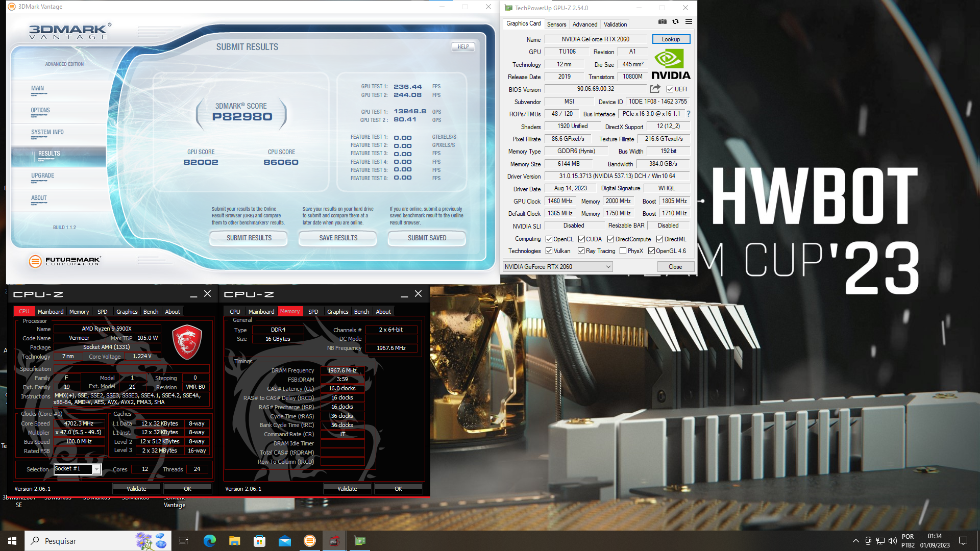Click the MSI dragon logo in CPU-Z
The height and width of the screenshot is (551, 980).
pos(187,343)
